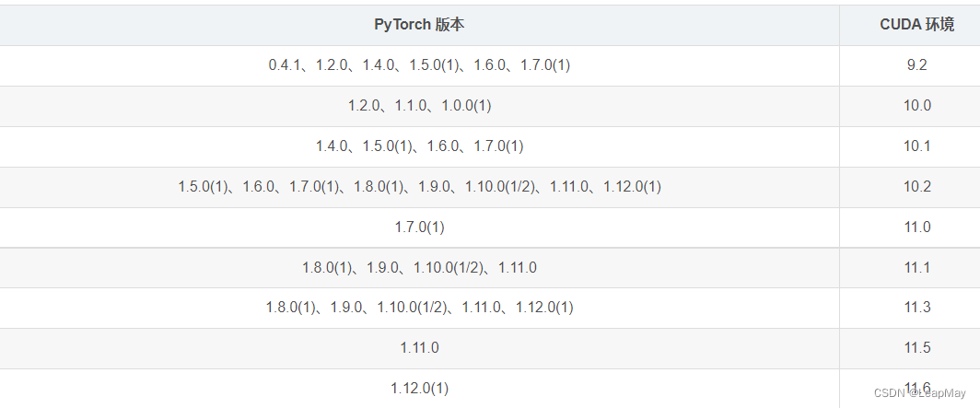Click the single 1.7.0(1) version cell
The height and width of the screenshot is (408, 980).
click(x=419, y=227)
